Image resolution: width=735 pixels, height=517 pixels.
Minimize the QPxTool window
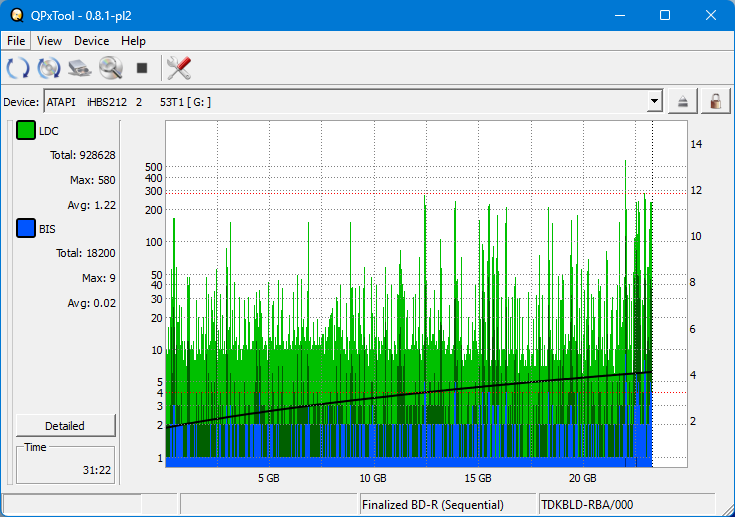(620, 15)
